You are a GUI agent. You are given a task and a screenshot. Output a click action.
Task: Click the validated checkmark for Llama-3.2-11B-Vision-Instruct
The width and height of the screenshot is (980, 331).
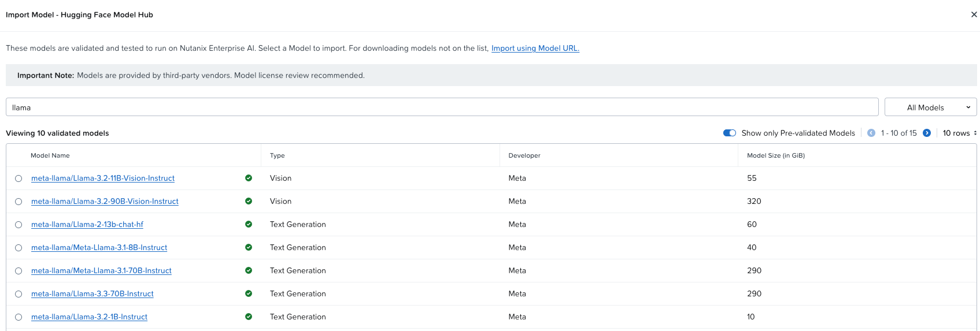(x=249, y=178)
